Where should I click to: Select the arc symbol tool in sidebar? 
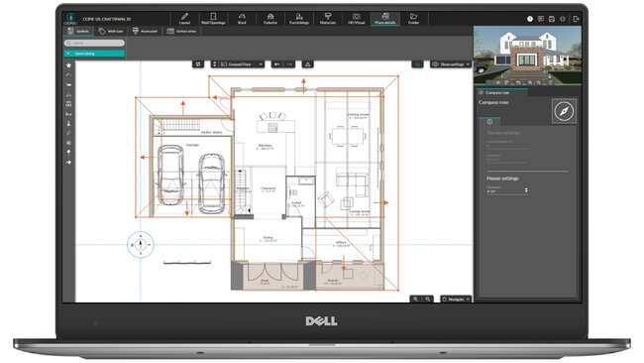click(68, 75)
